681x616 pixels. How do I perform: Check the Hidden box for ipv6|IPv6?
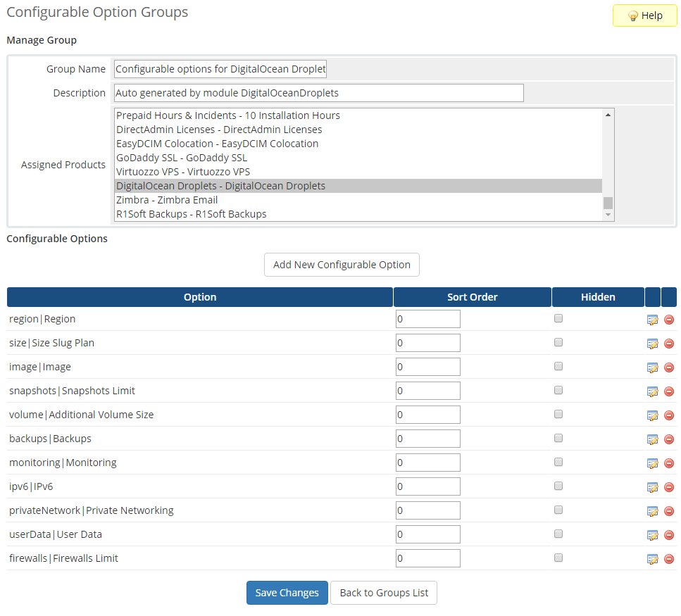click(558, 485)
